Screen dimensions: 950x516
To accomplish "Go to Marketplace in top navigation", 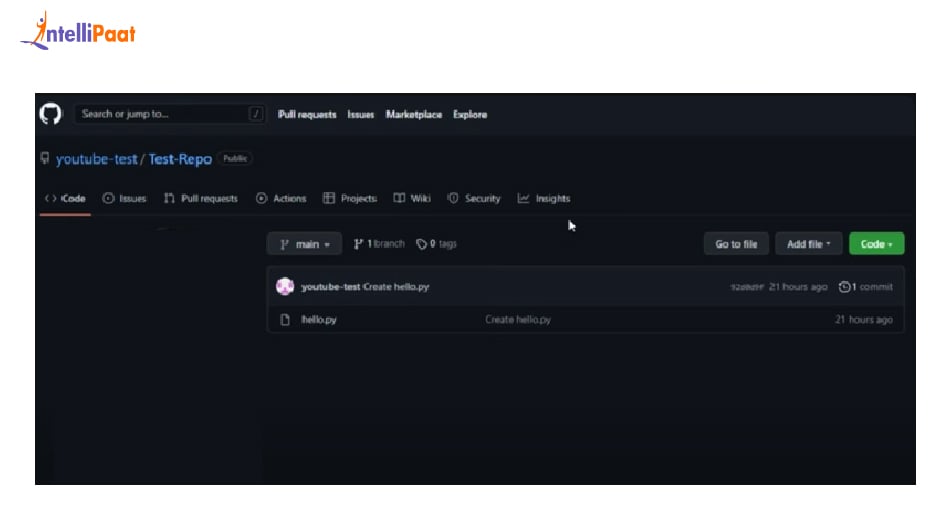I will tap(414, 114).
